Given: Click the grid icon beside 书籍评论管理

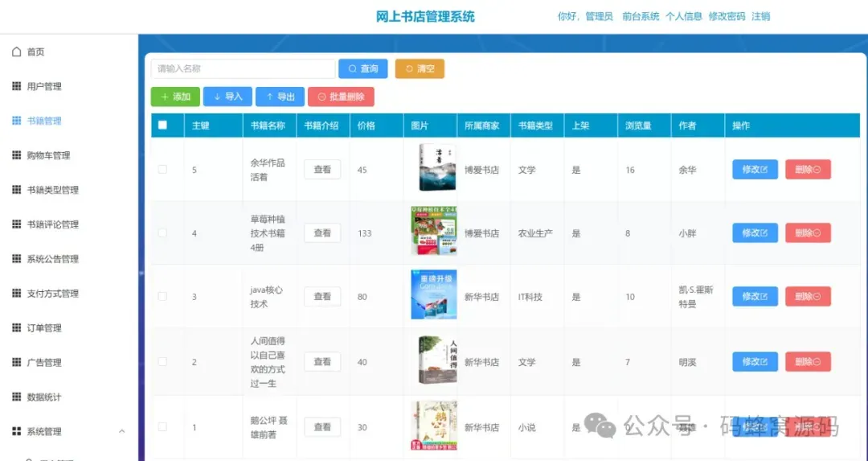Looking at the screenshot, I should [x=17, y=224].
